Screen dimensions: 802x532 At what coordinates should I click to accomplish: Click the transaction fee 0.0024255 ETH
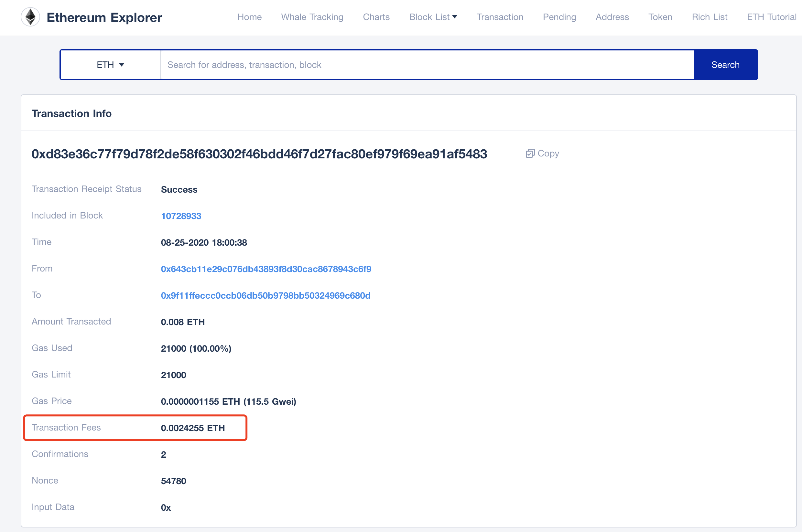point(193,428)
